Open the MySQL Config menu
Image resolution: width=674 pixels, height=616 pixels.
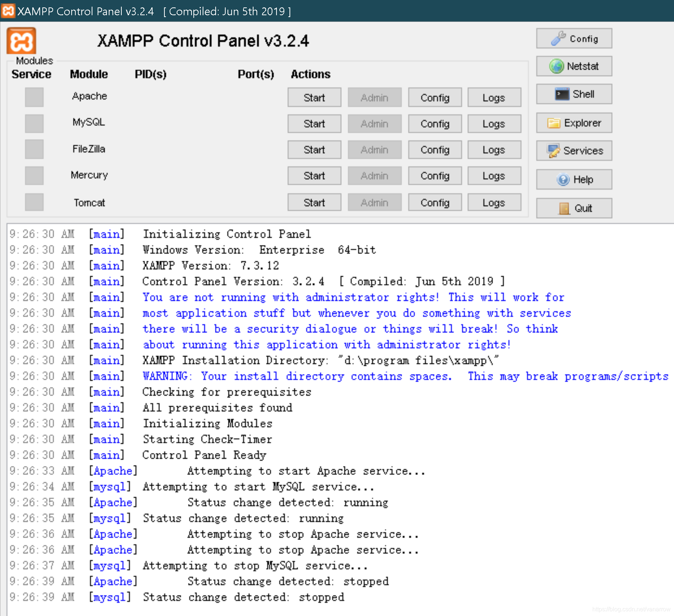click(435, 124)
